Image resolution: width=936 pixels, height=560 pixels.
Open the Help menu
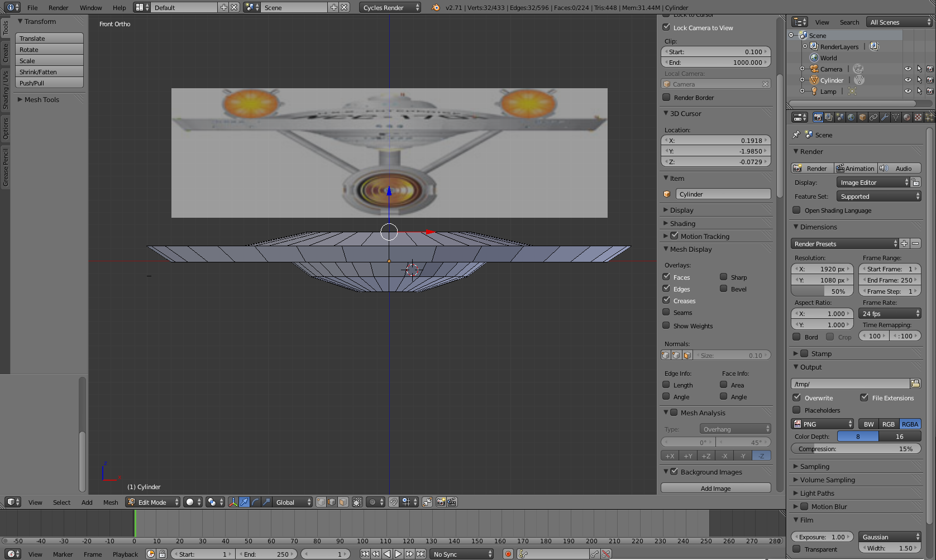pyautogui.click(x=120, y=8)
